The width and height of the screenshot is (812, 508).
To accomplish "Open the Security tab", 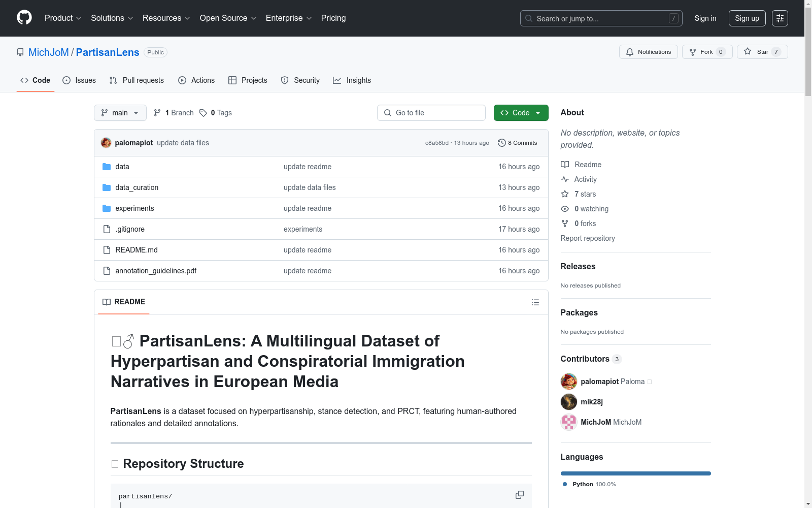I will pos(300,80).
